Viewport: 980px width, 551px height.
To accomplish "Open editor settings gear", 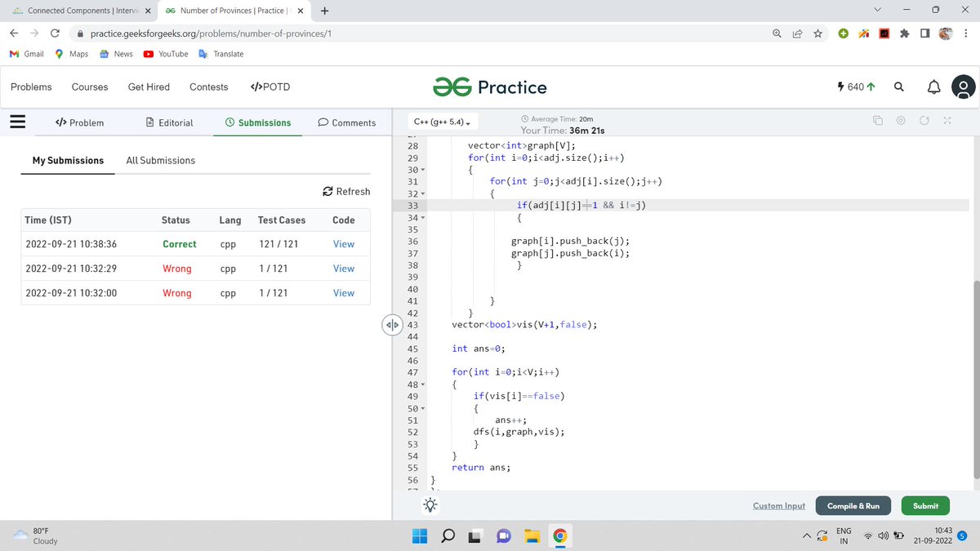I will tap(901, 121).
